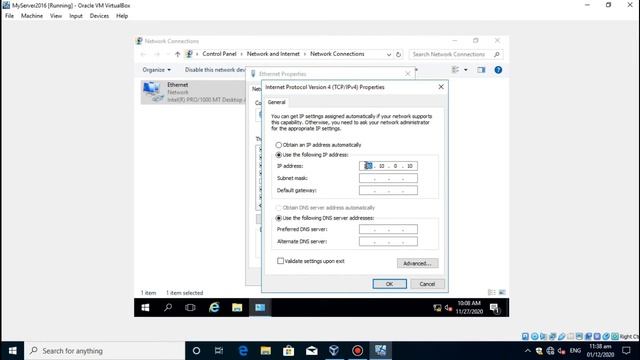
Task: Confirm IPv4 settings with OK
Action: (389, 284)
